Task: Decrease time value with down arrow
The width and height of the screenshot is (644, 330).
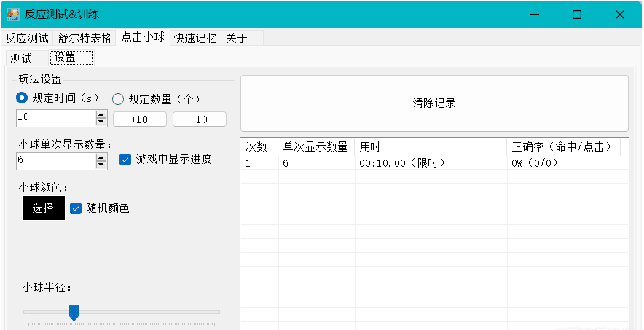Action: [101, 122]
